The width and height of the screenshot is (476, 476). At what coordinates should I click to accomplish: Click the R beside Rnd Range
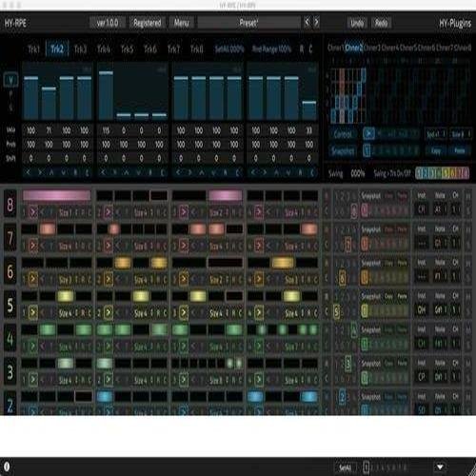pos(302,49)
